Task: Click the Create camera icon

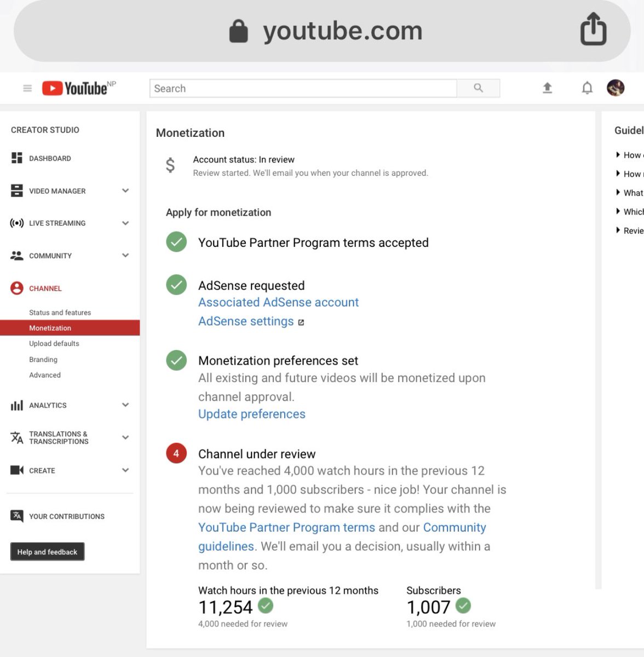Action: 17,470
